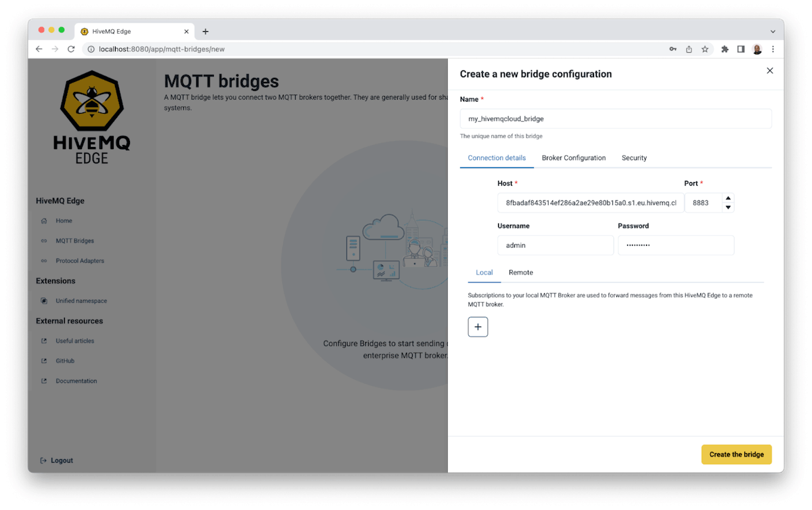This screenshot has height=510, width=812.
Task: Click the browser back arrow
Action: (39, 49)
